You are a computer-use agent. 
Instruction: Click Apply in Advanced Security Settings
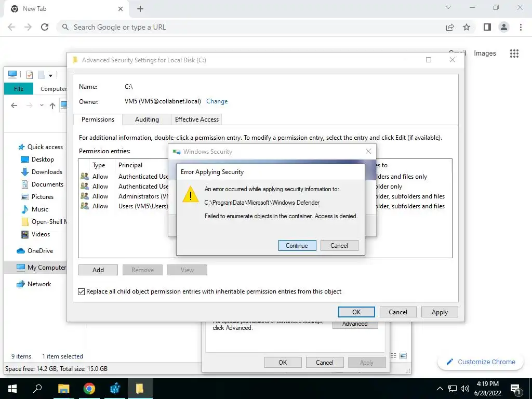[x=440, y=312]
